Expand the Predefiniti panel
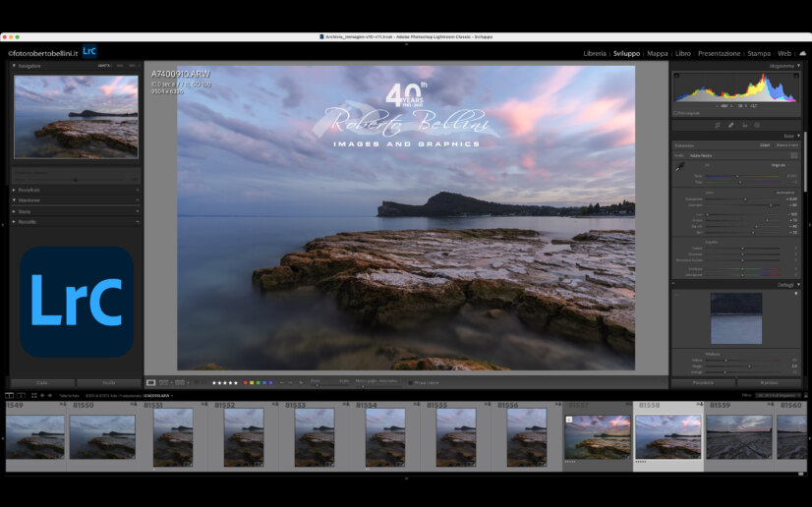 pos(14,191)
